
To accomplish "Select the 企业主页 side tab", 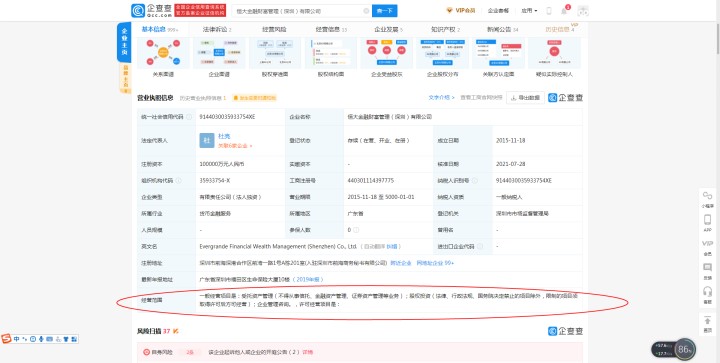I will click(x=124, y=42).
